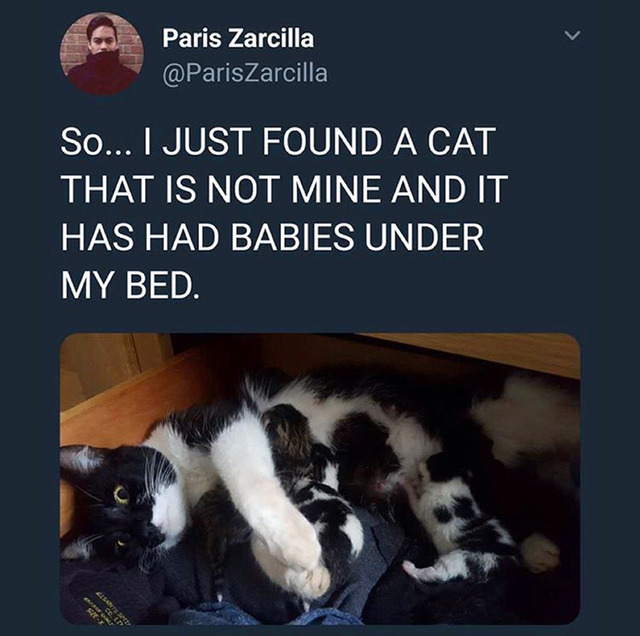The image size is (640, 636).
Task: Open Paris Zarcilla's profile via display name
Action: pyautogui.click(x=238, y=39)
